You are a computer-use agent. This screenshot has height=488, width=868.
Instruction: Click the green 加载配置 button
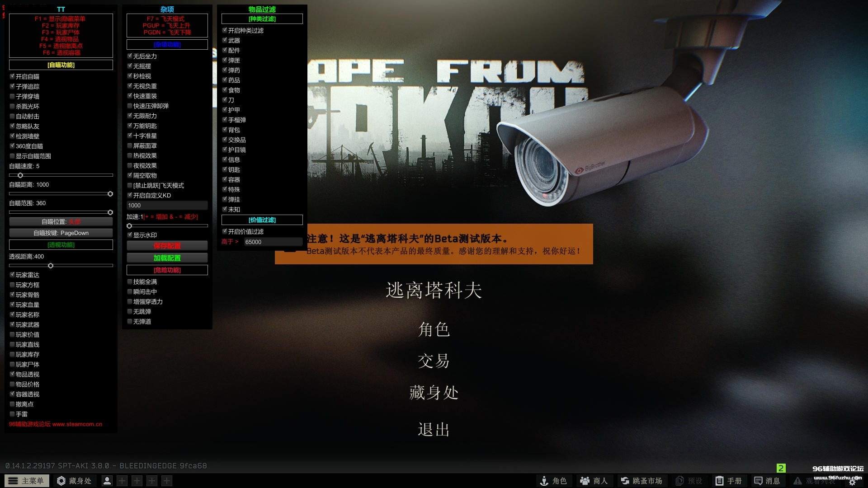click(167, 258)
